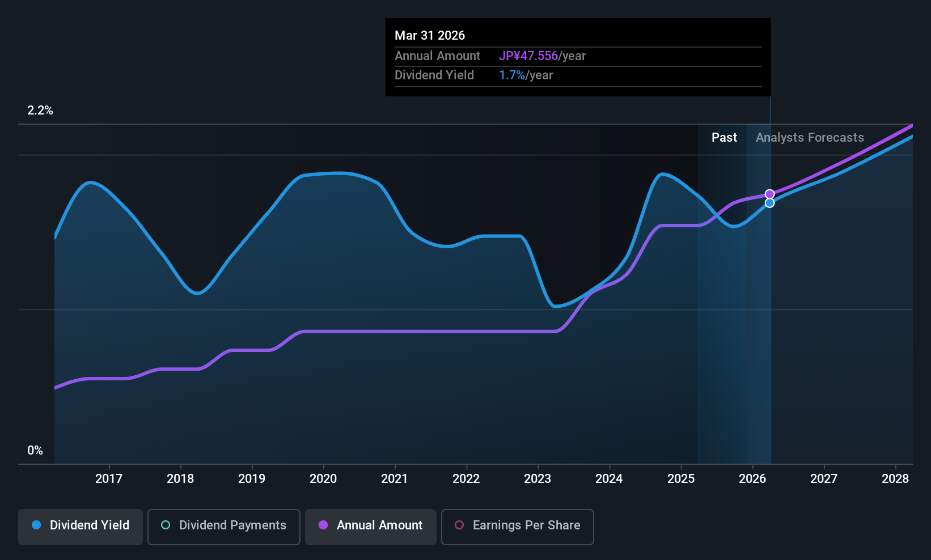This screenshot has height=560, width=931.
Task: Enable the Dividend Payments series
Action: [223, 527]
